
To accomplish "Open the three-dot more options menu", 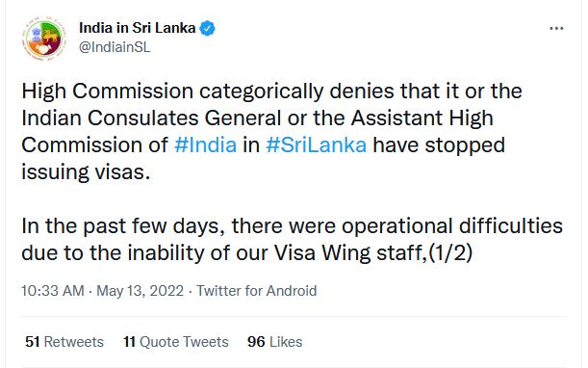I will tap(556, 29).
